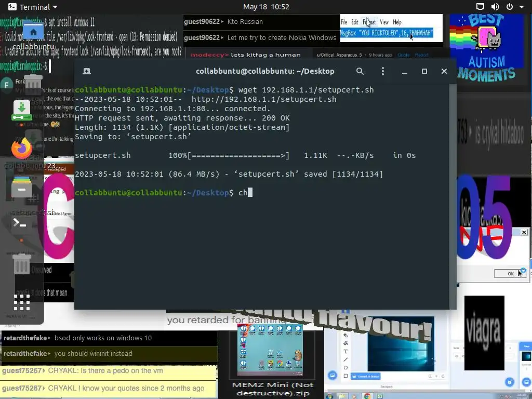Click the wired network icon in top bar
Image resolution: width=532 pixels, height=399 pixels.
point(480,7)
